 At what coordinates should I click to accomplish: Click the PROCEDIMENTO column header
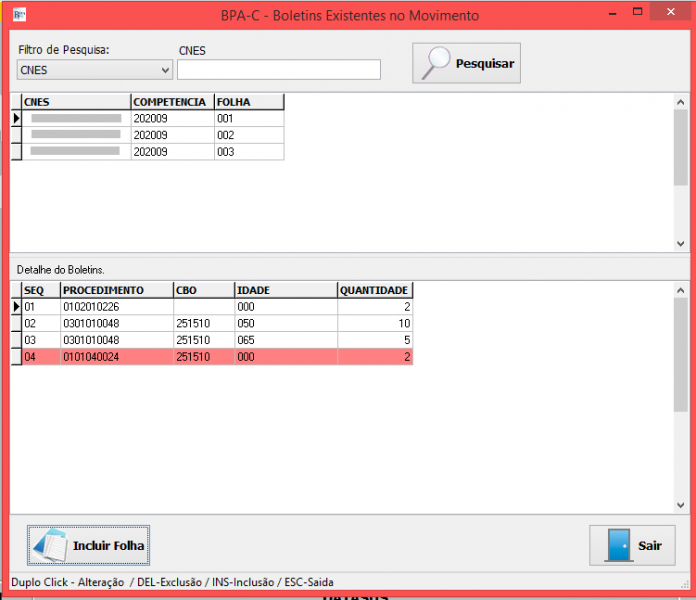pos(115,290)
